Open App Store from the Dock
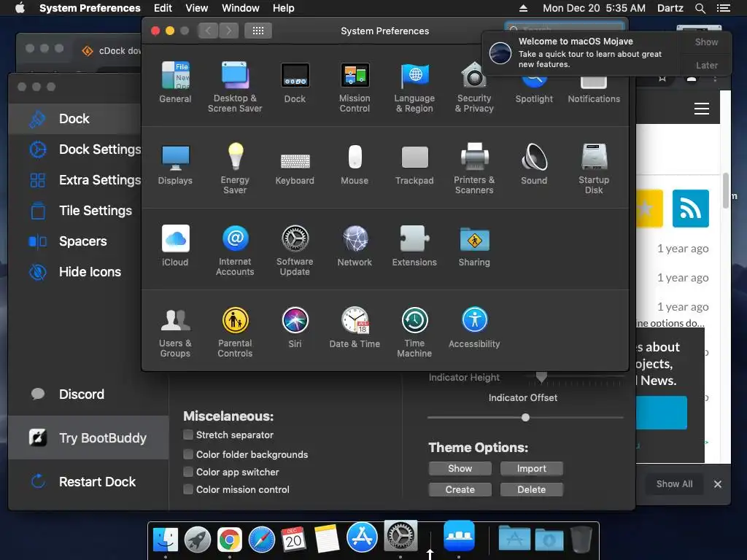The image size is (747, 560). (362, 536)
